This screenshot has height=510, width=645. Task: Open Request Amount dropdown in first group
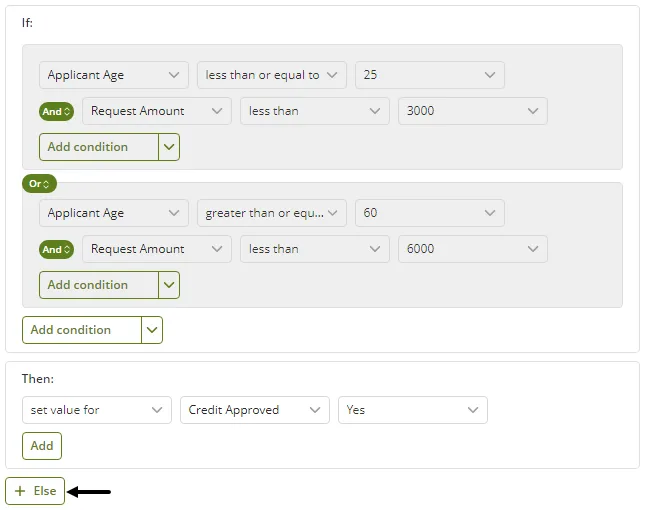[x=157, y=111]
